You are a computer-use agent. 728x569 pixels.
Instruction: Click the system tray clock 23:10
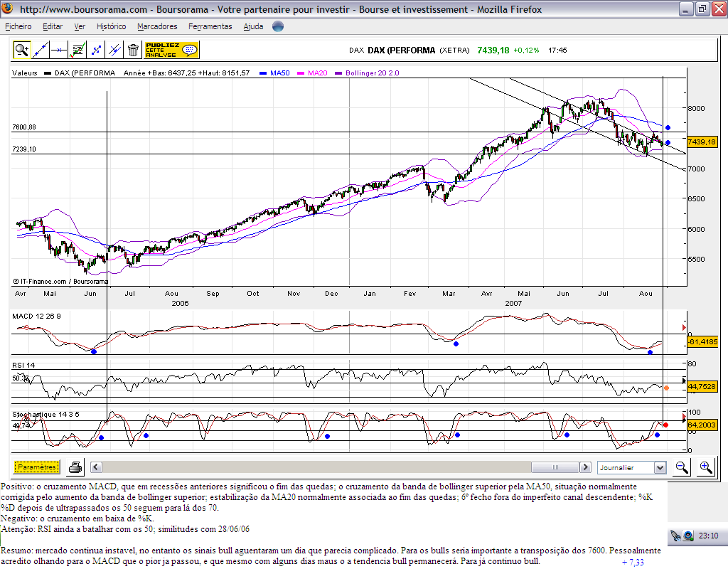pyautogui.click(x=708, y=536)
